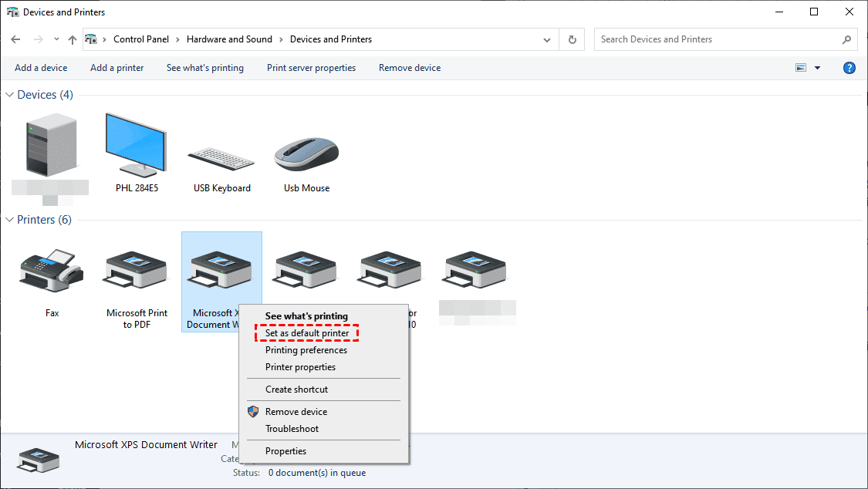Image resolution: width=868 pixels, height=489 pixels.
Task: Open Printer properties from context menu
Action: (x=301, y=367)
